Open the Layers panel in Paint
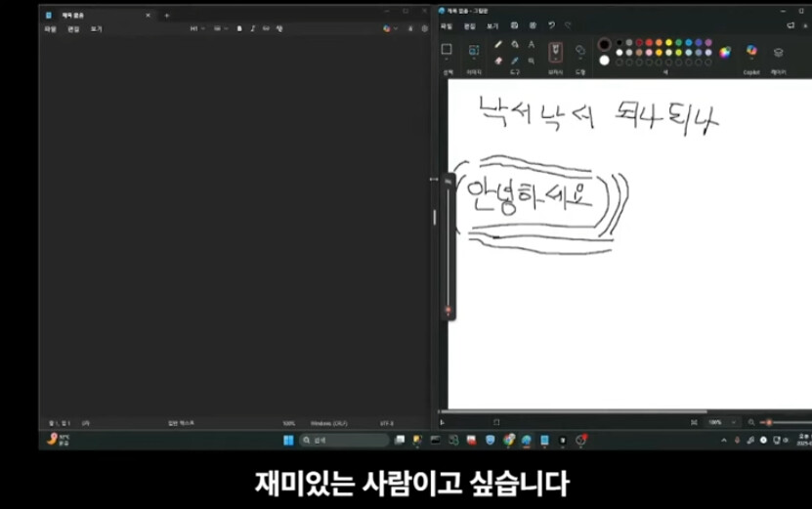 click(779, 52)
